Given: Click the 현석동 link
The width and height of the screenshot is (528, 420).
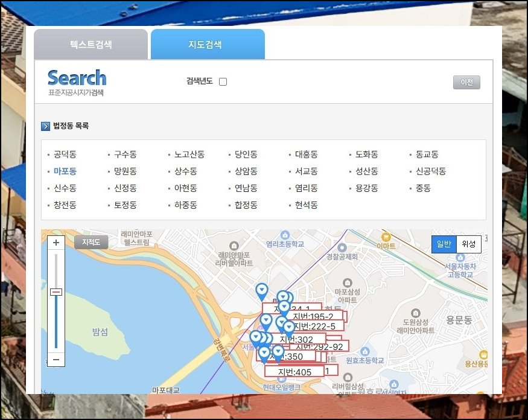Looking at the screenshot, I should [306, 205].
